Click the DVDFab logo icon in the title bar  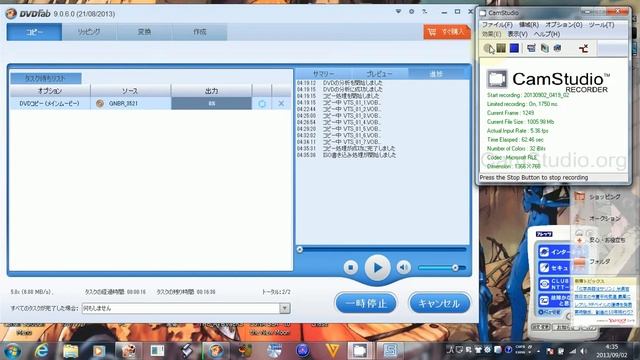[x=11, y=13]
